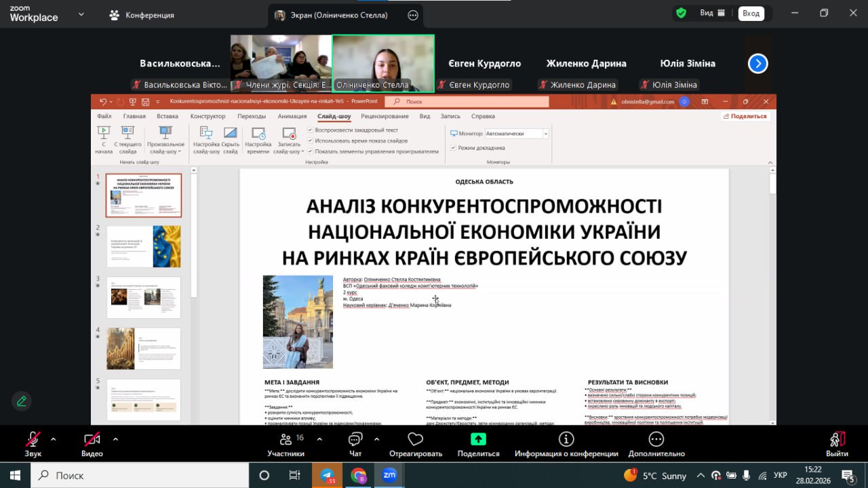The height and width of the screenshot is (488, 868).
Task: Show next participants with blue arrow button
Action: pyautogui.click(x=757, y=64)
